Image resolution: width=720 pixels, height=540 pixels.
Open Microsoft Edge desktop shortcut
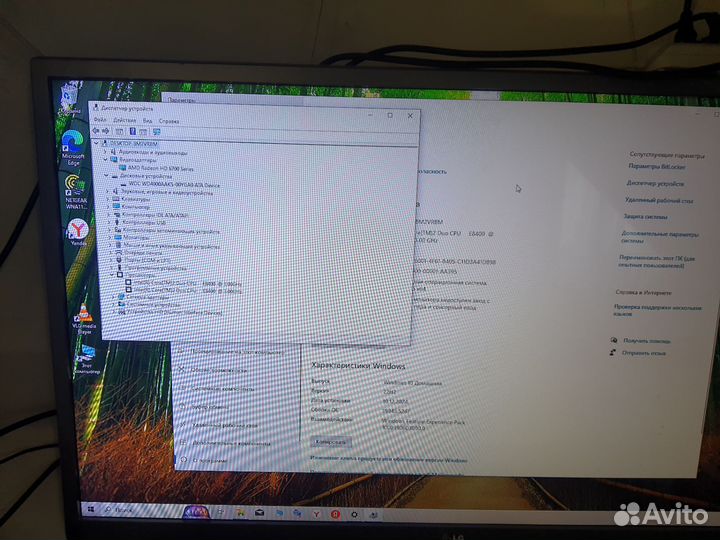(x=72, y=146)
